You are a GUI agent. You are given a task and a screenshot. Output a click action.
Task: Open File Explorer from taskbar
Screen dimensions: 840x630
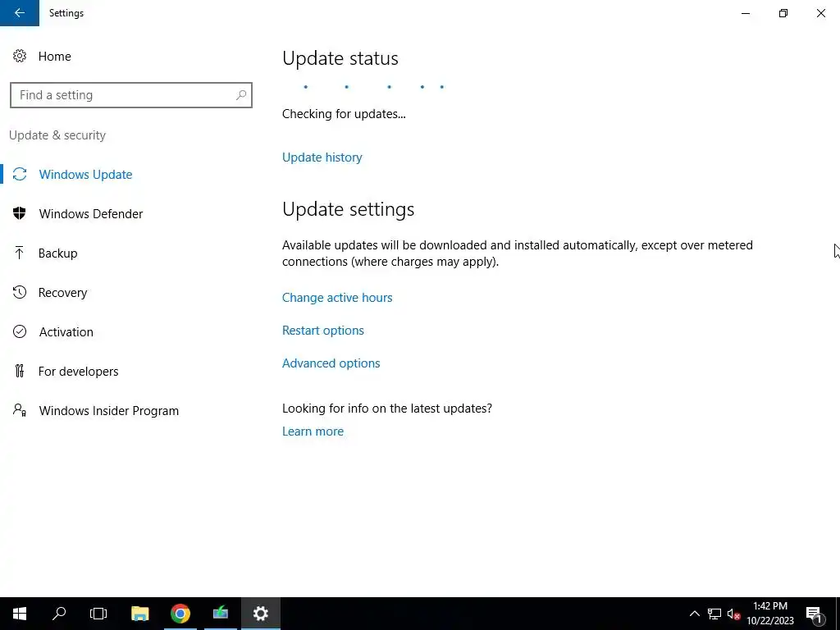pyautogui.click(x=139, y=614)
